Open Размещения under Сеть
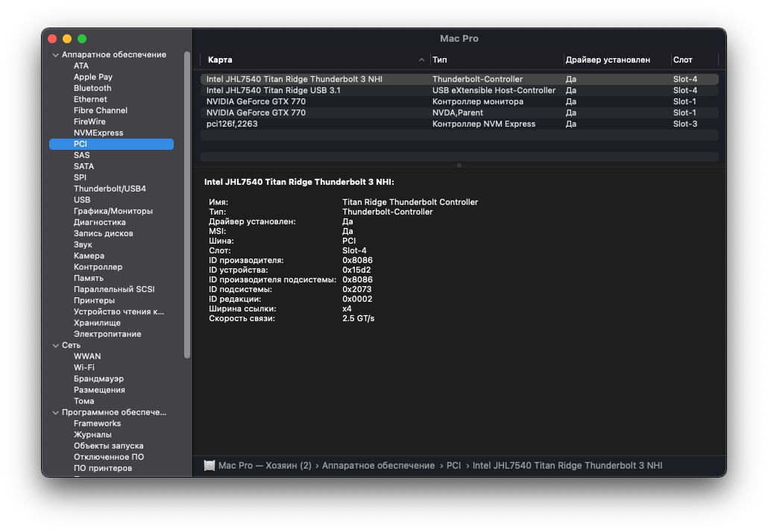768x532 pixels. click(x=99, y=390)
